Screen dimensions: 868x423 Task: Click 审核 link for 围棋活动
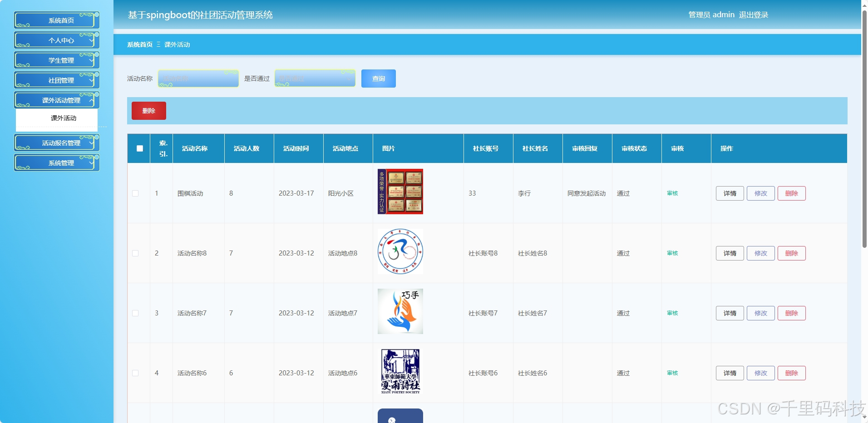click(x=672, y=193)
